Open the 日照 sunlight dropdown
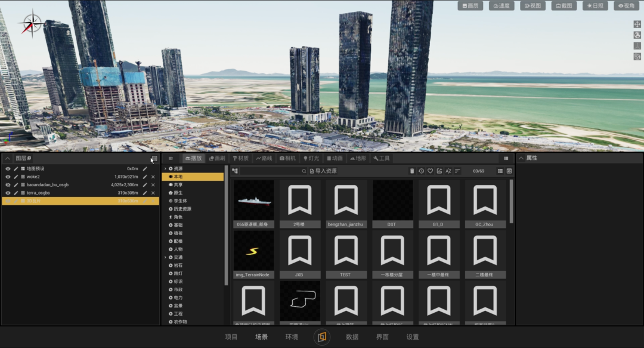644x348 pixels. [x=595, y=6]
